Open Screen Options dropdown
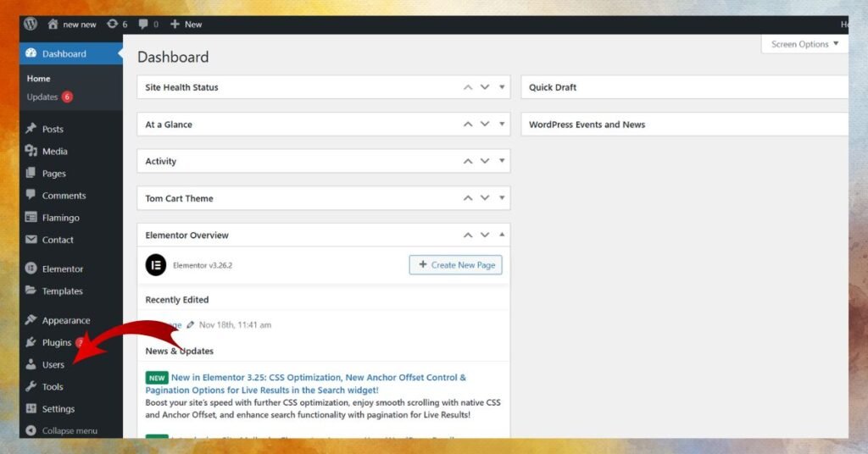This screenshot has height=454, width=868. (x=804, y=44)
